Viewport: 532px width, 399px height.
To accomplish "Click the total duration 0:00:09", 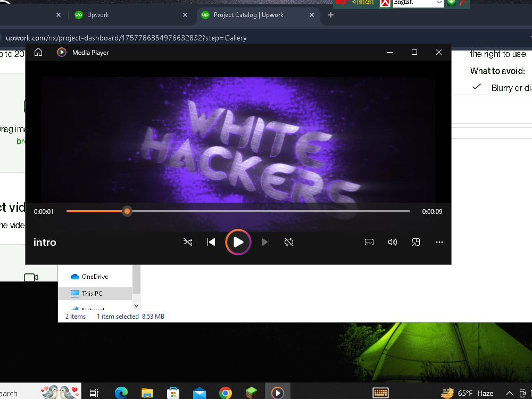I will coord(432,211).
